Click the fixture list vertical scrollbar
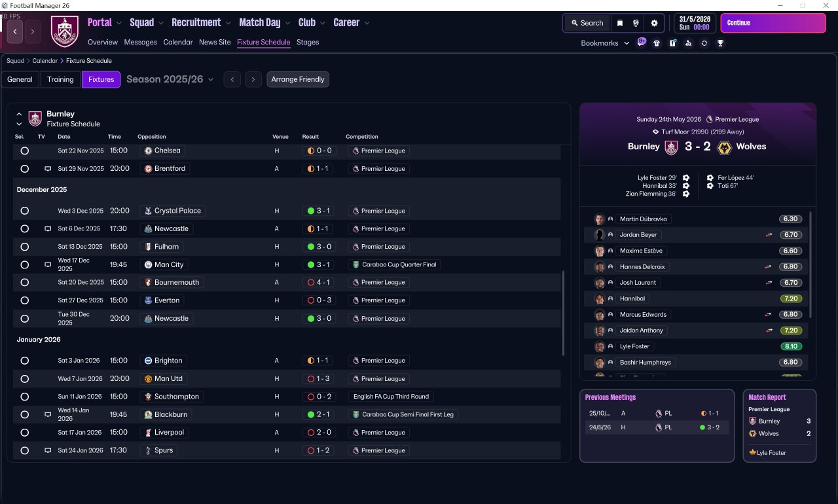Viewport: 838px width, 504px height. click(563, 314)
